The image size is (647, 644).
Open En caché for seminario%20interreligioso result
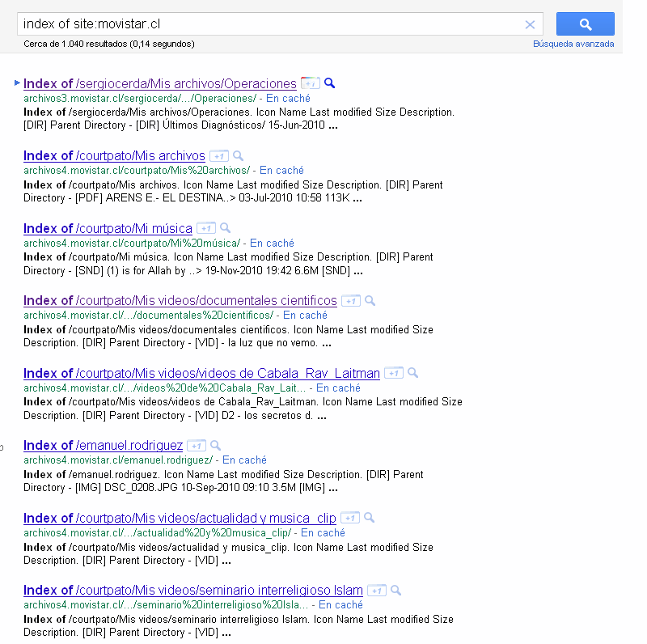(340, 605)
